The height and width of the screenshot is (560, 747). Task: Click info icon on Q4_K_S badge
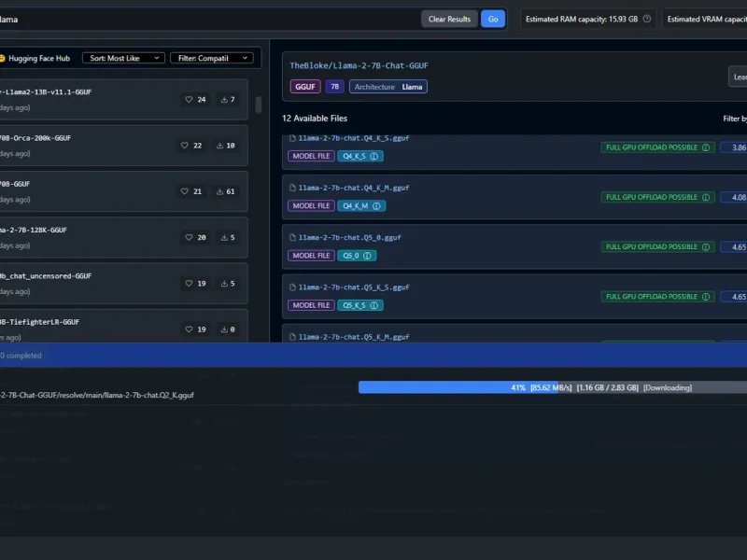pyautogui.click(x=374, y=156)
